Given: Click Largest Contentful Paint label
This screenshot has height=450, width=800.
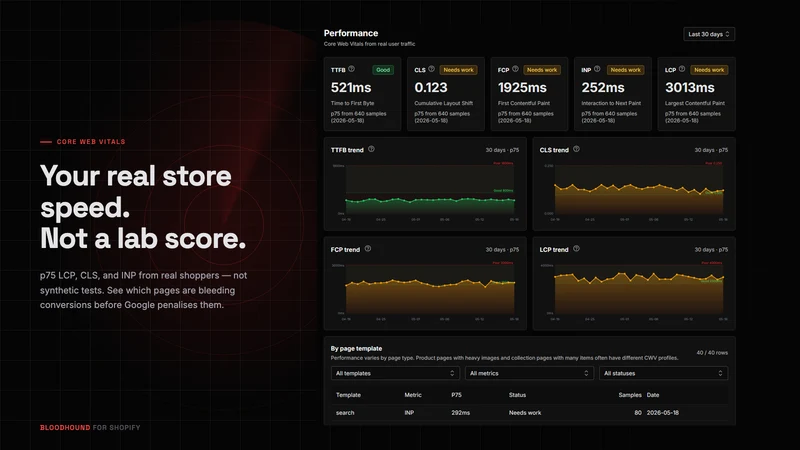Looking at the screenshot, I should (694, 103).
